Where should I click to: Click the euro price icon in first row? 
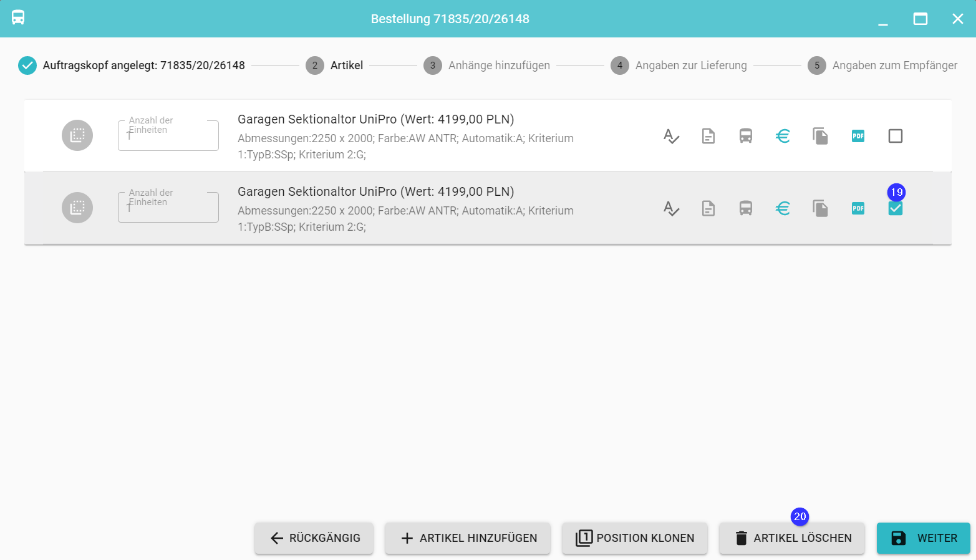(783, 136)
